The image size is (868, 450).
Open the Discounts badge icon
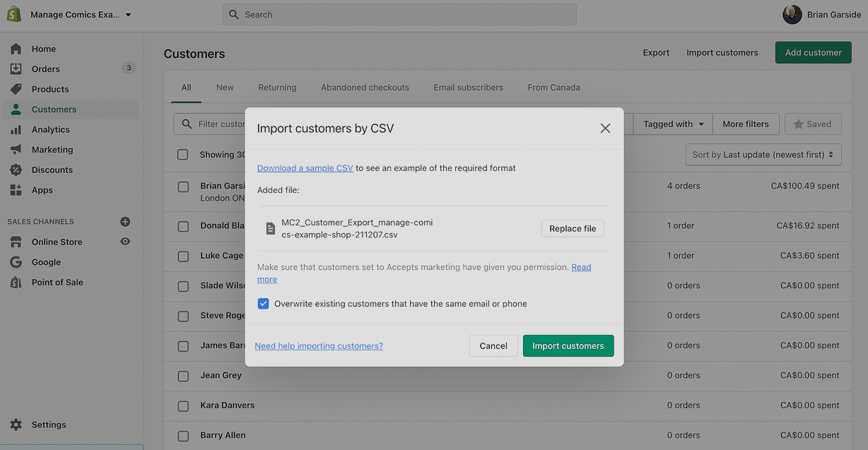(16, 170)
